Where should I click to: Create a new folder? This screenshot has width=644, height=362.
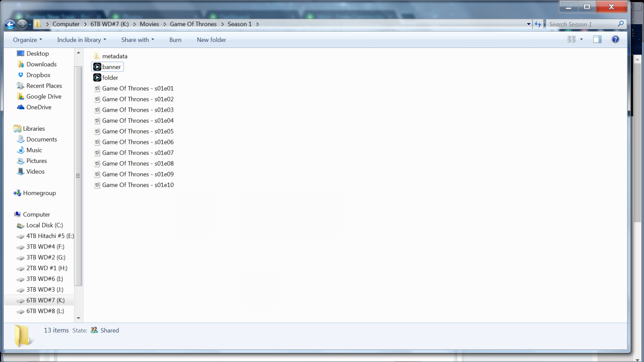[211, 39]
